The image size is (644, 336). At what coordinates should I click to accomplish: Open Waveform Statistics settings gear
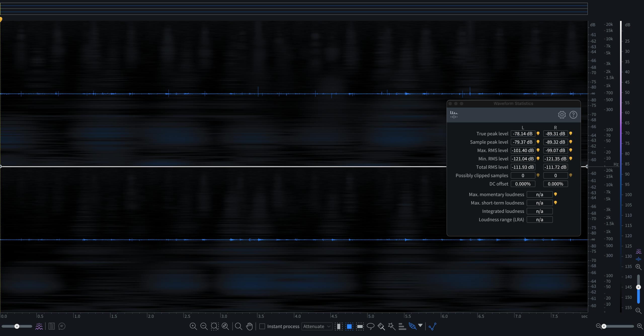click(x=562, y=115)
